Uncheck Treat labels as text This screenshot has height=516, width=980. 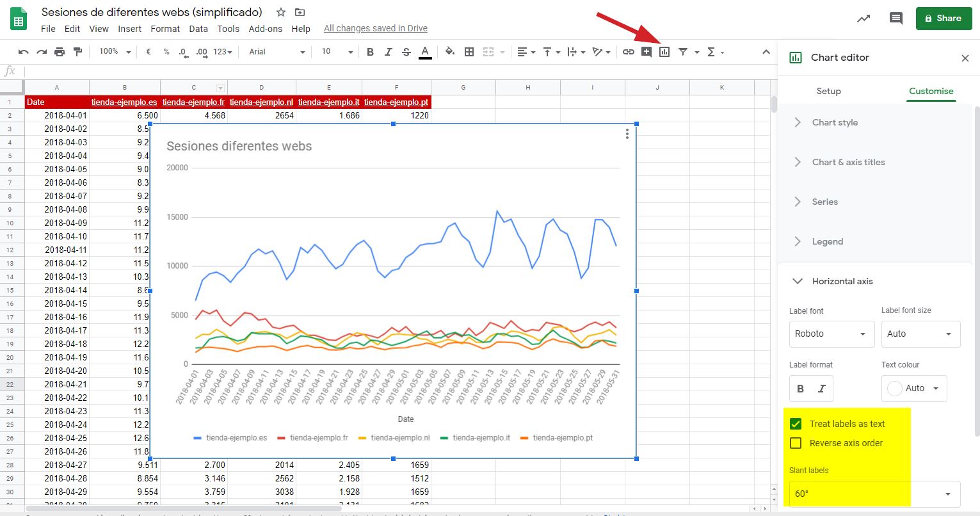(x=796, y=424)
